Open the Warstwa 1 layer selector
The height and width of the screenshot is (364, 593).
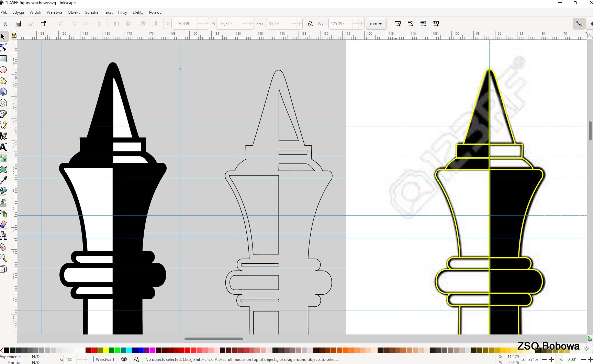point(105,359)
